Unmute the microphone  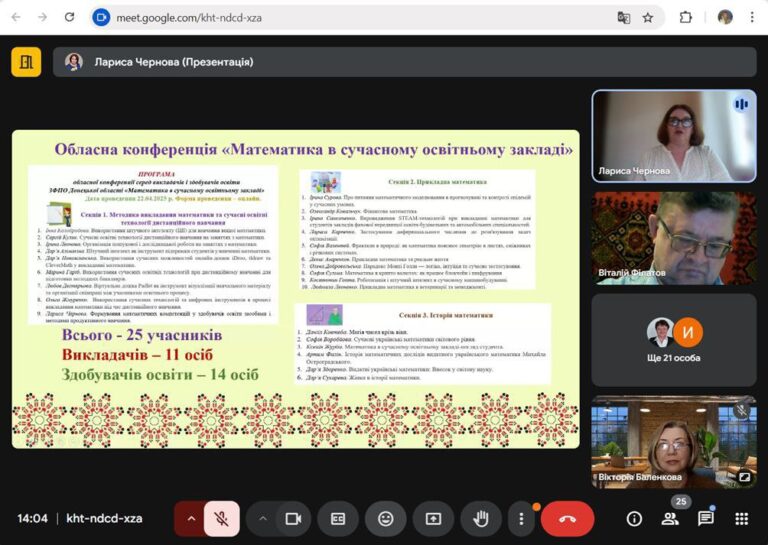(222, 519)
